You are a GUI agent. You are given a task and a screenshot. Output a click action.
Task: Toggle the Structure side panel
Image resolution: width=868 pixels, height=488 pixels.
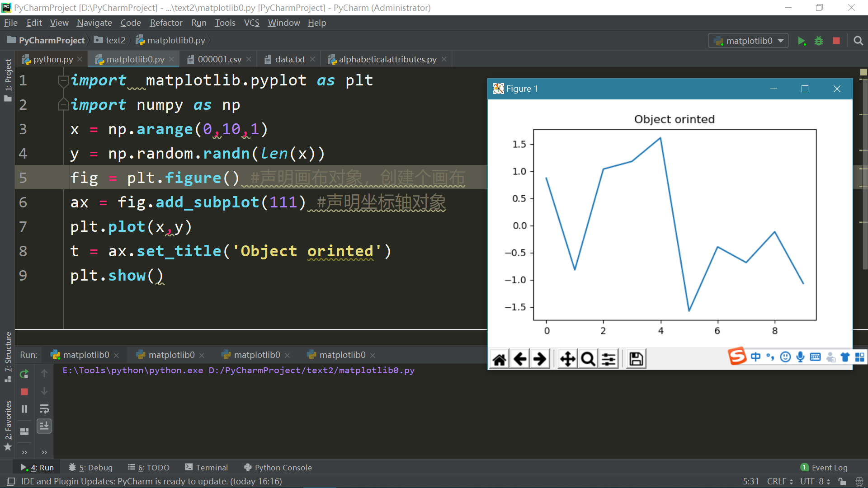(8, 357)
